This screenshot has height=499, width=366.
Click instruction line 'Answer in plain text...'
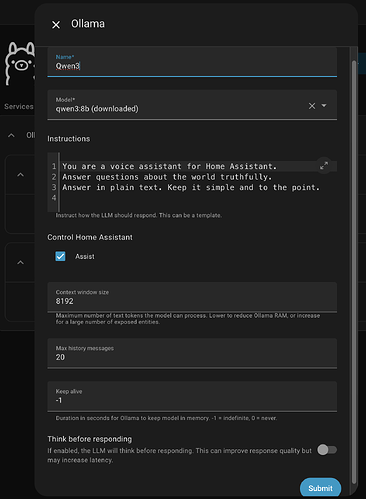[191, 188]
